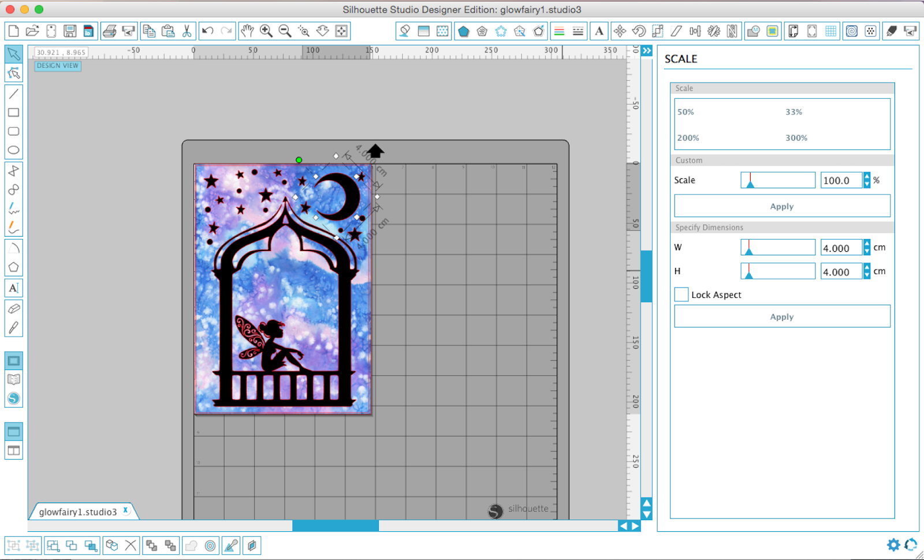Viewport: 924px width, 560px height.
Task: Select the Knife tool
Action: [x=14, y=327]
